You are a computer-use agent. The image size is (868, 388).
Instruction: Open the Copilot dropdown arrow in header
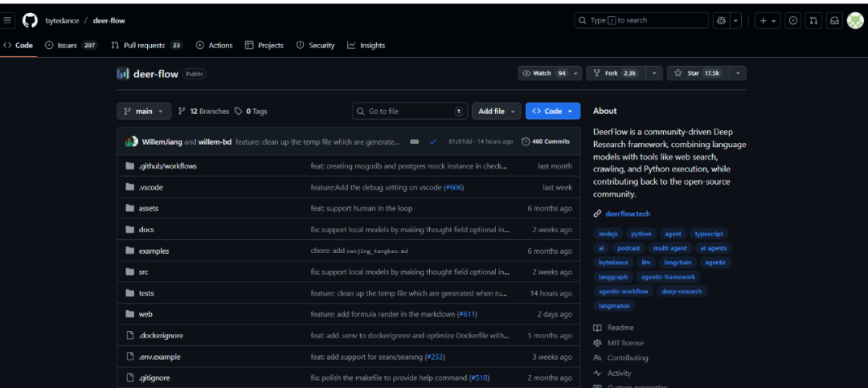[x=735, y=20]
